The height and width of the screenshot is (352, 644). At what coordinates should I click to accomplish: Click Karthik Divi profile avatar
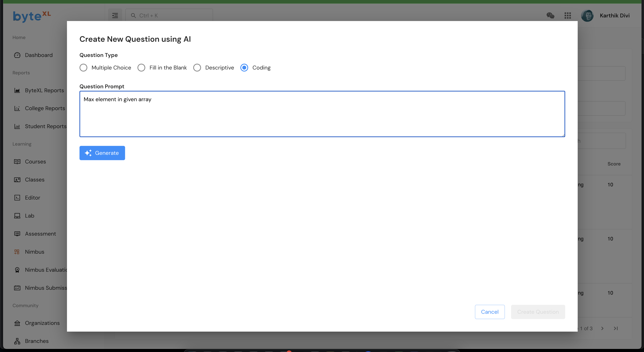587,16
